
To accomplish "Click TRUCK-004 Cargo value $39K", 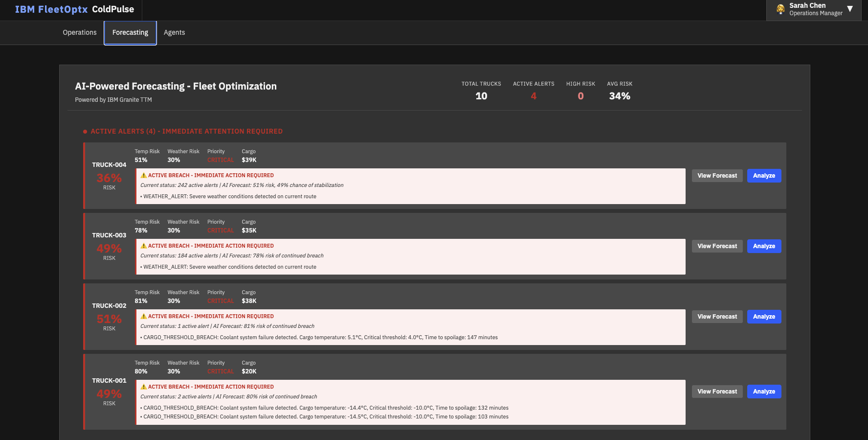I will click(x=249, y=160).
